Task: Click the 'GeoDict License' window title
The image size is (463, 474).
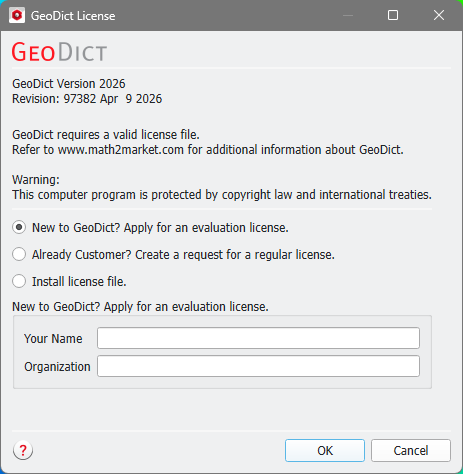Action: [x=73, y=16]
